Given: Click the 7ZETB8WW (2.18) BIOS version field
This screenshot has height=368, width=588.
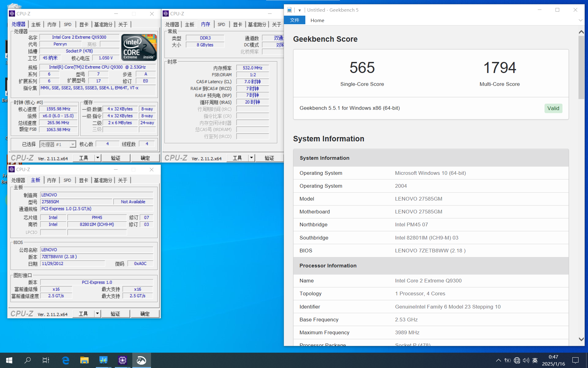Looking at the screenshot, I should coord(97,257).
